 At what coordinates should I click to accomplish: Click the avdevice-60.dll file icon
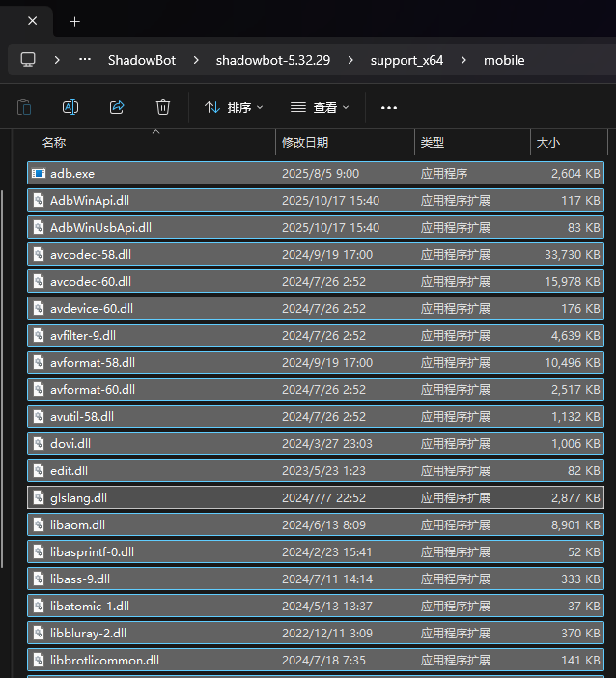point(39,308)
